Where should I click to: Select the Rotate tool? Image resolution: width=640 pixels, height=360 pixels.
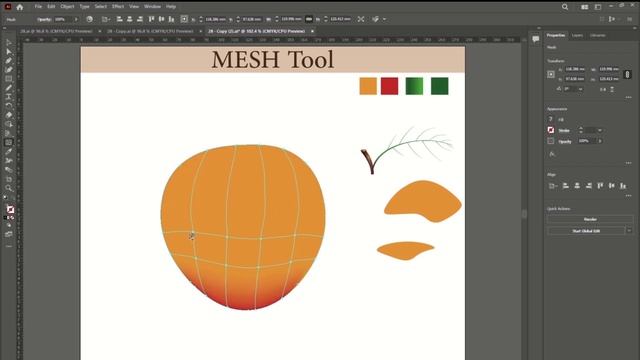(x=9, y=106)
